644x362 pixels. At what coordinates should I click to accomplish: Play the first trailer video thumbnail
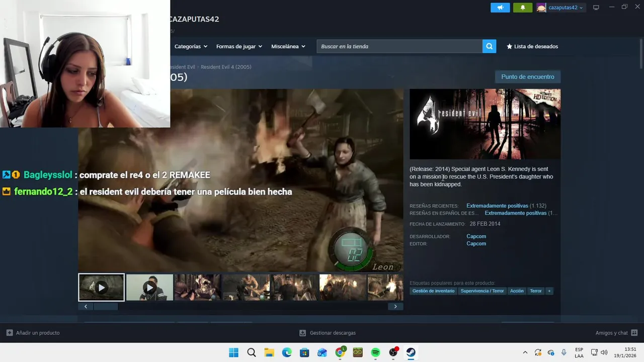tap(101, 288)
